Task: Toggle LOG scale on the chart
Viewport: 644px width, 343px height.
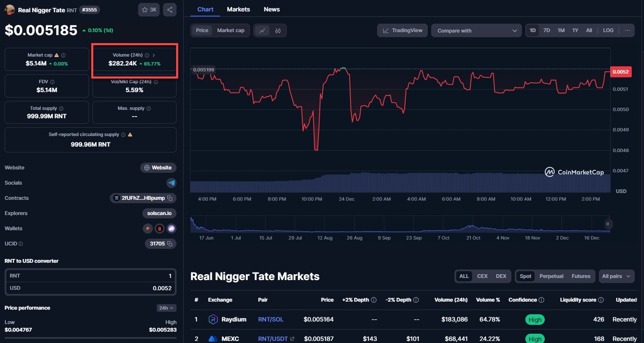Action: 608,30
